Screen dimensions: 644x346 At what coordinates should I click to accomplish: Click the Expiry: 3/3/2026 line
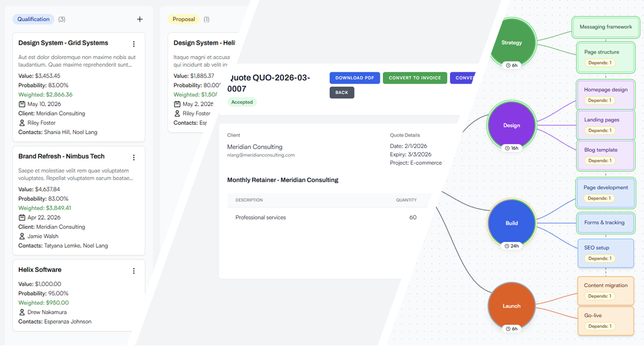coord(410,155)
